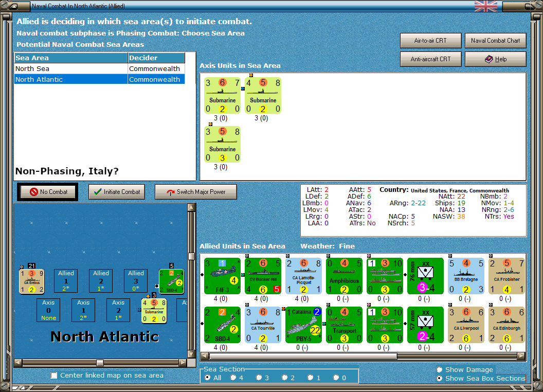Choose the 76 mm anti-aircraft unit counter
Viewport: 543px width, 392px height.
pos(425,276)
